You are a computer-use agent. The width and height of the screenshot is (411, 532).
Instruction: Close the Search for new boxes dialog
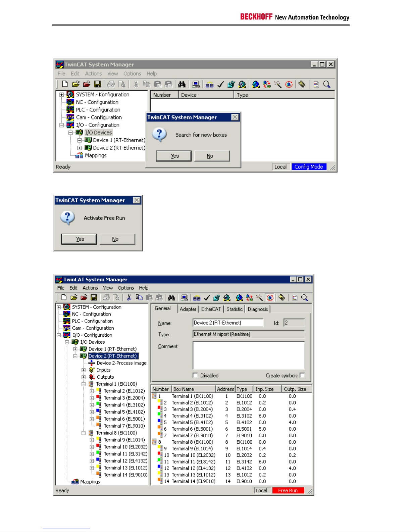pos(235,117)
